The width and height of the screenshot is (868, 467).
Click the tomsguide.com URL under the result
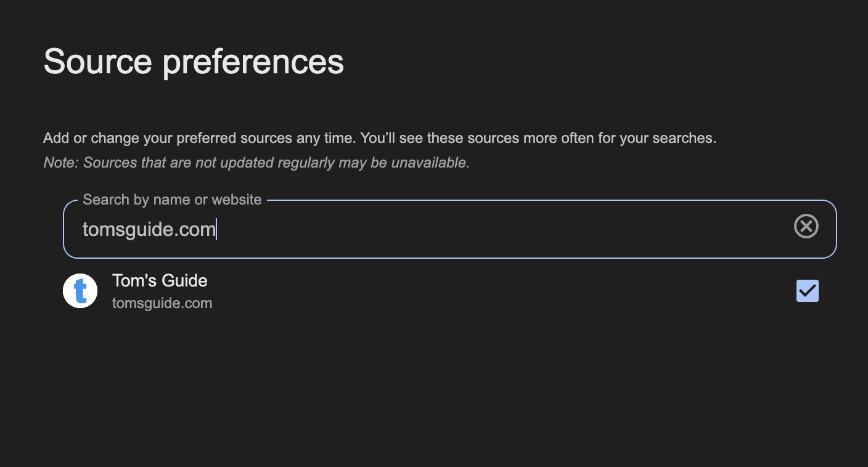[x=162, y=303]
